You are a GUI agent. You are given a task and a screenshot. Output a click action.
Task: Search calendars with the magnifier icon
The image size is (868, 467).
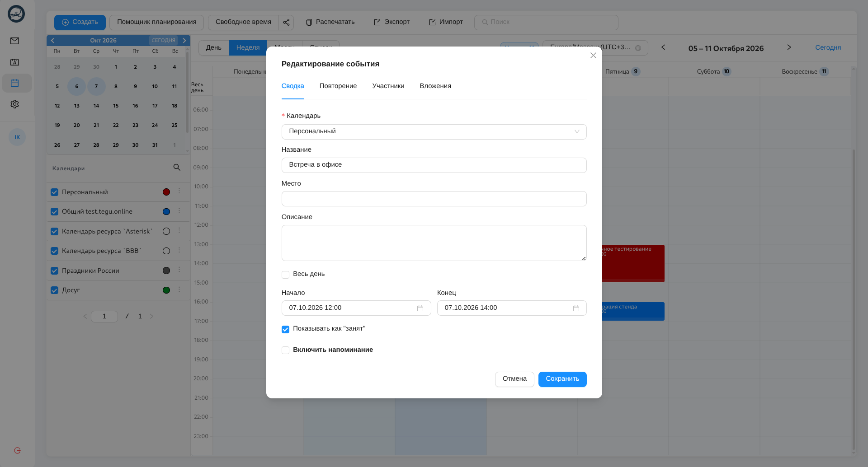177,168
